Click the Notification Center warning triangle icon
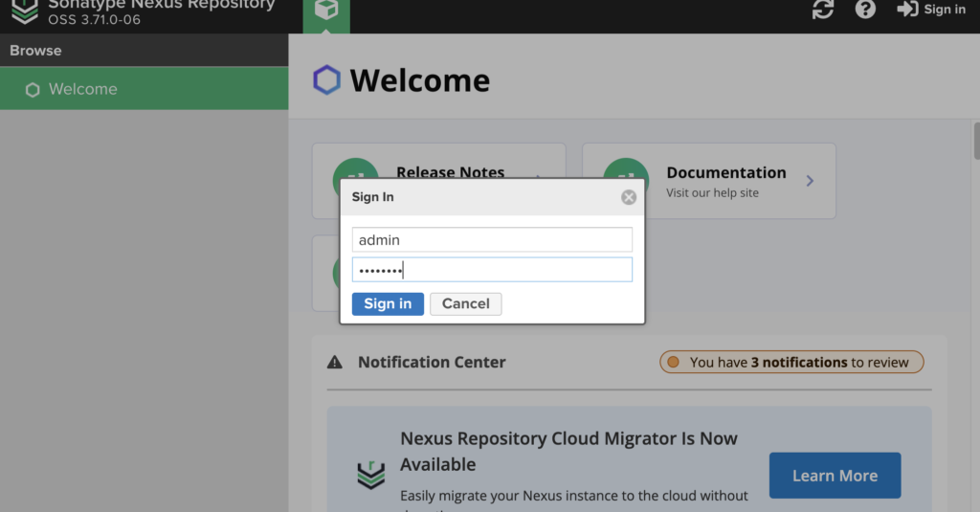The image size is (980, 512). point(335,363)
